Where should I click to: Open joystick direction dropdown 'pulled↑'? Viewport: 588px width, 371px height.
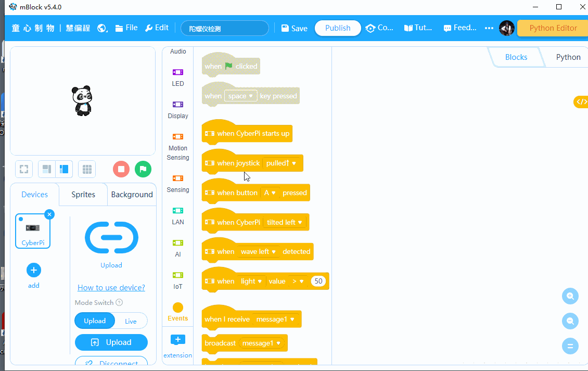282,163
